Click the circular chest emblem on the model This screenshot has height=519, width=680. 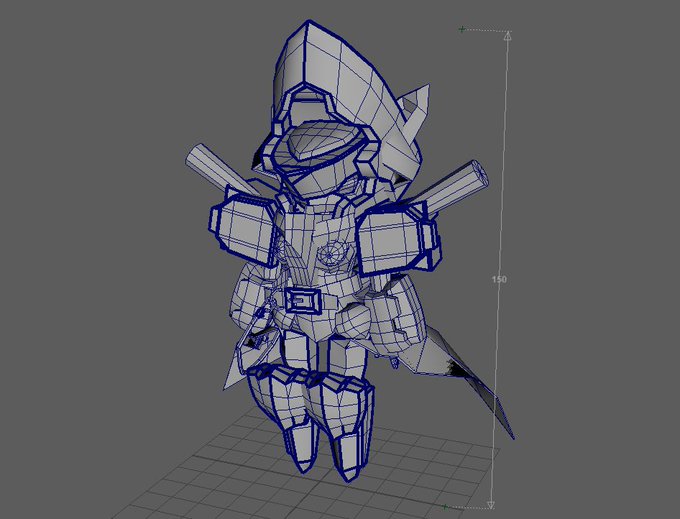click(330, 253)
